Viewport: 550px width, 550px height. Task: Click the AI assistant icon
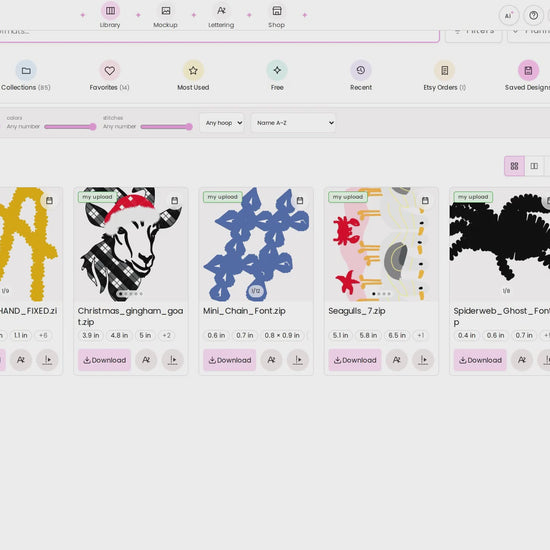coord(509,15)
